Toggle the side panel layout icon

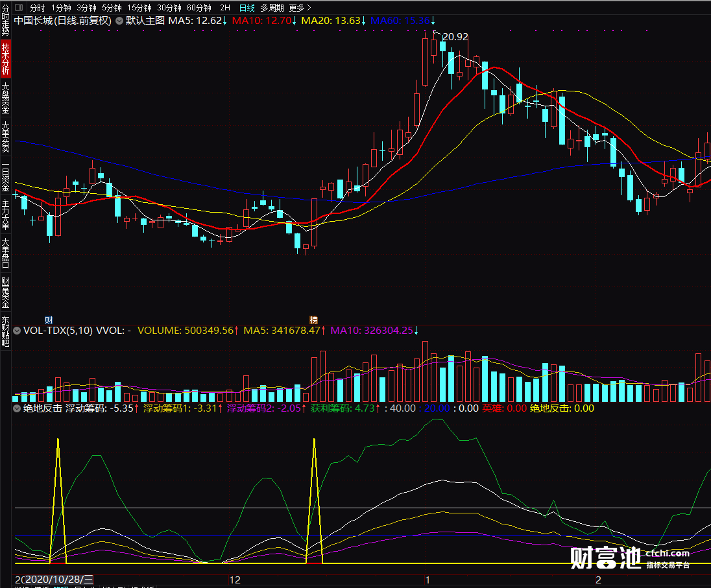coord(19,7)
